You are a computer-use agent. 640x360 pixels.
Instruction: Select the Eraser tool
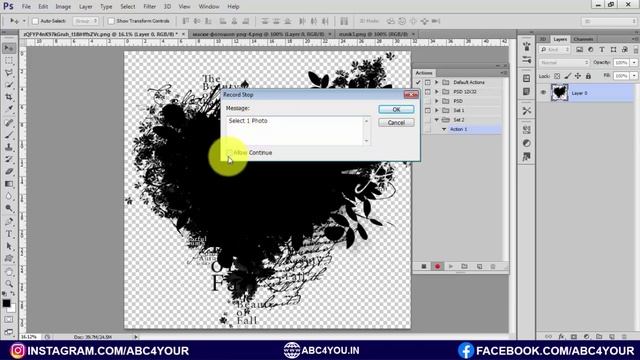click(x=9, y=171)
